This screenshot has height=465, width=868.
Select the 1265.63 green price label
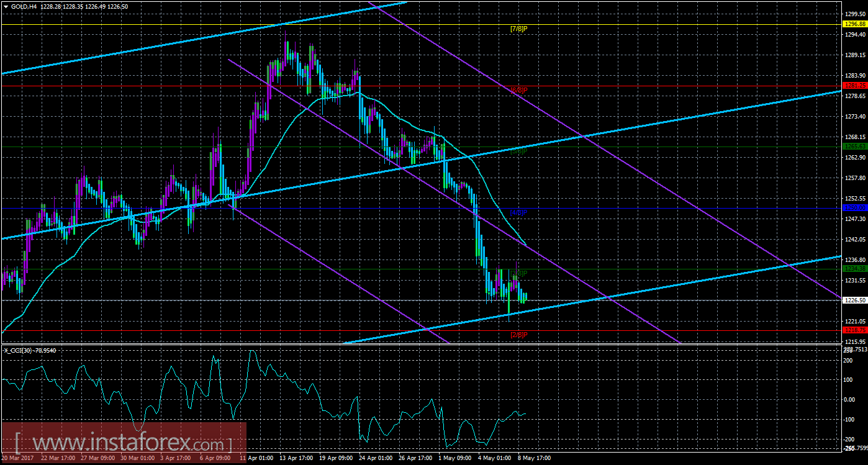[854, 147]
